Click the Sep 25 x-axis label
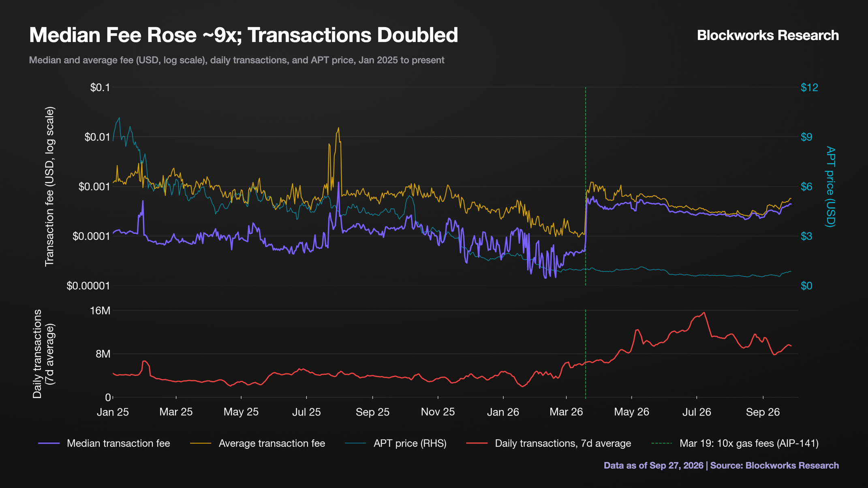The height and width of the screenshot is (488, 868). tap(372, 412)
